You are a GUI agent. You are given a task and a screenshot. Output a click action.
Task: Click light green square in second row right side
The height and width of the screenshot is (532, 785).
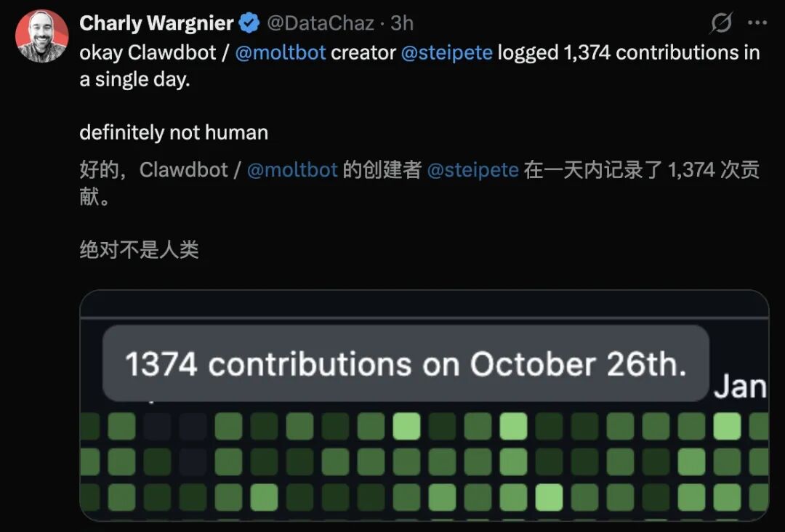click(x=691, y=462)
